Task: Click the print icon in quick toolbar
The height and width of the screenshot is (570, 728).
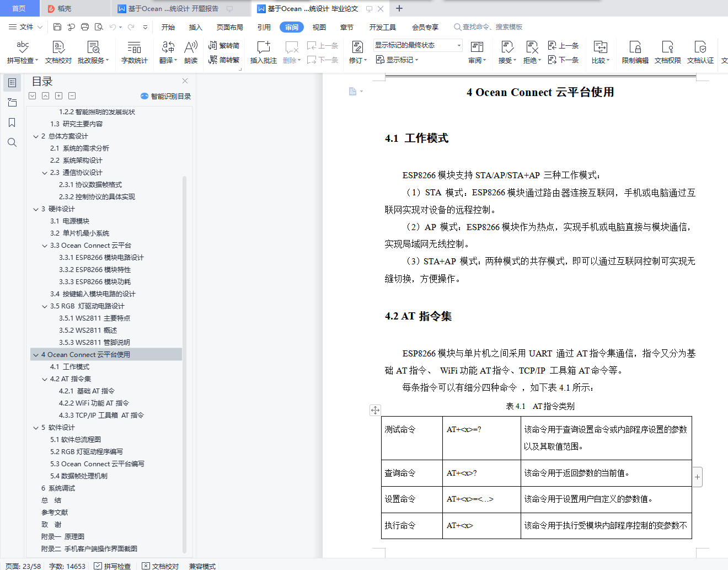Action: coord(85,26)
